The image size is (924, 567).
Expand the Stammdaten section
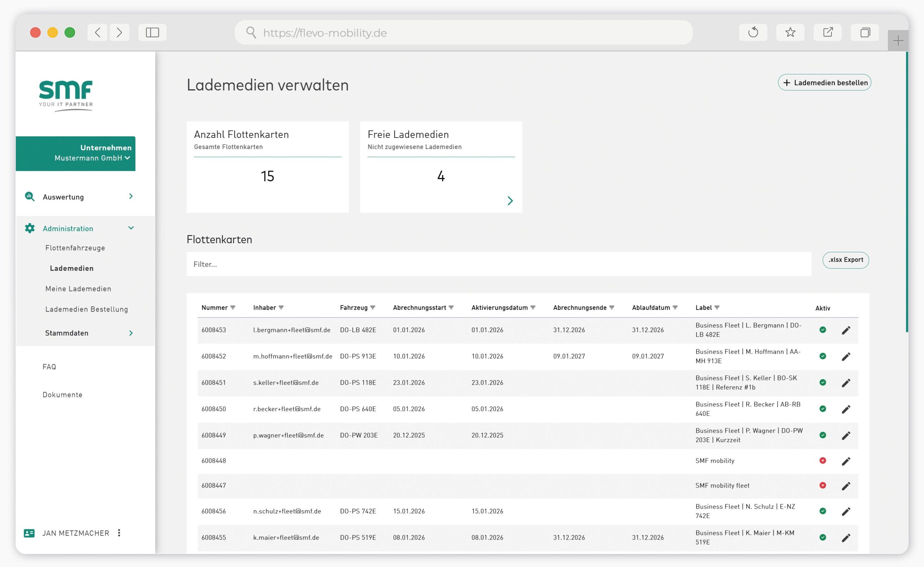[131, 333]
